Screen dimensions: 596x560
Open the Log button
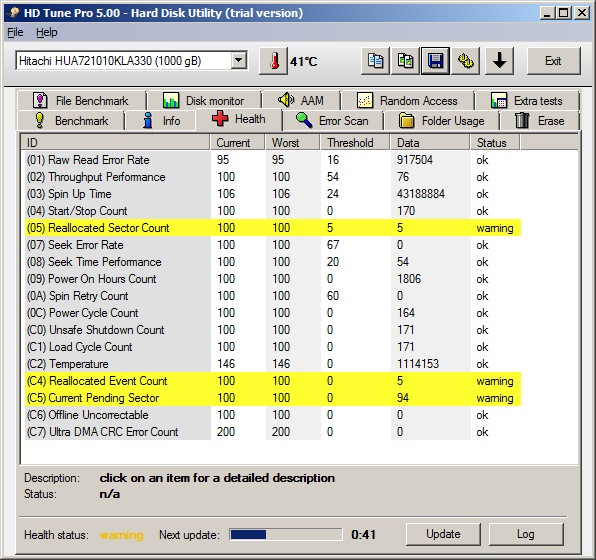[x=526, y=534]
